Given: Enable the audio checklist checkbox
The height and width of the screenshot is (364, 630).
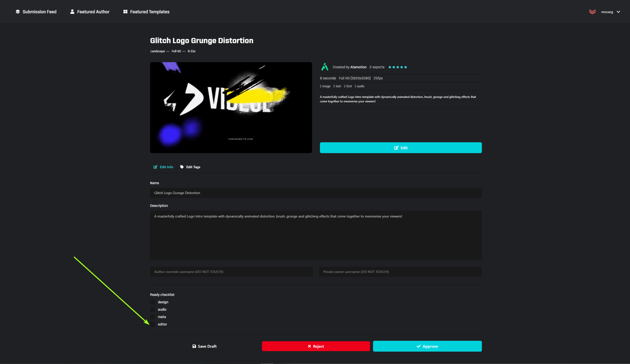Looking at the screenshot, I should 153,309.
